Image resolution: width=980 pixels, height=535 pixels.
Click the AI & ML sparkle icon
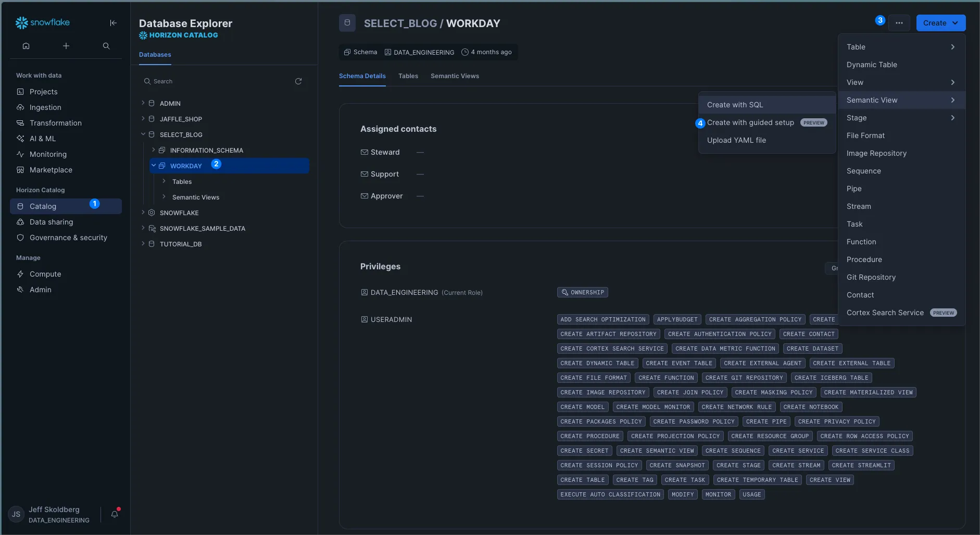coord(20,139)
